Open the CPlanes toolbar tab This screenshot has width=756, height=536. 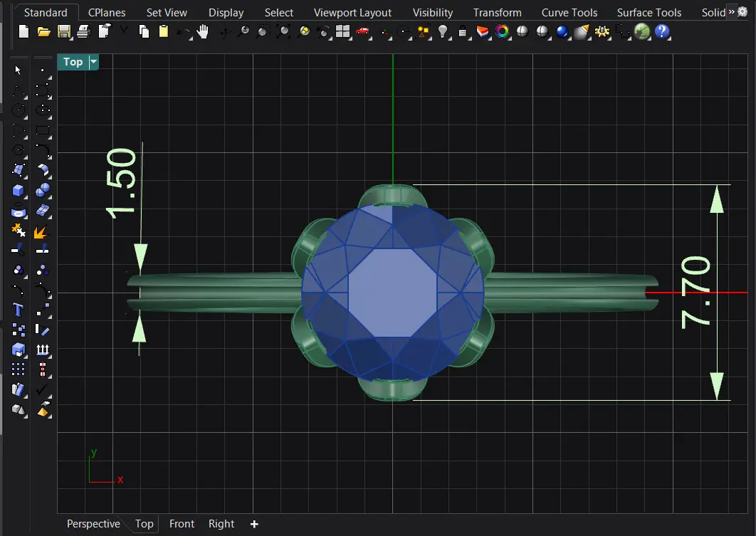coord(107,13)
